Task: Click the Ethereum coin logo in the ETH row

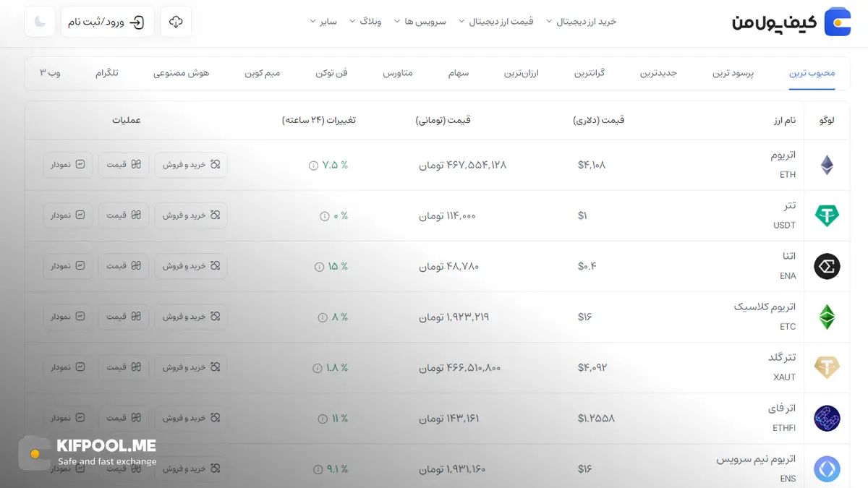Action: [x=827, y=165]
